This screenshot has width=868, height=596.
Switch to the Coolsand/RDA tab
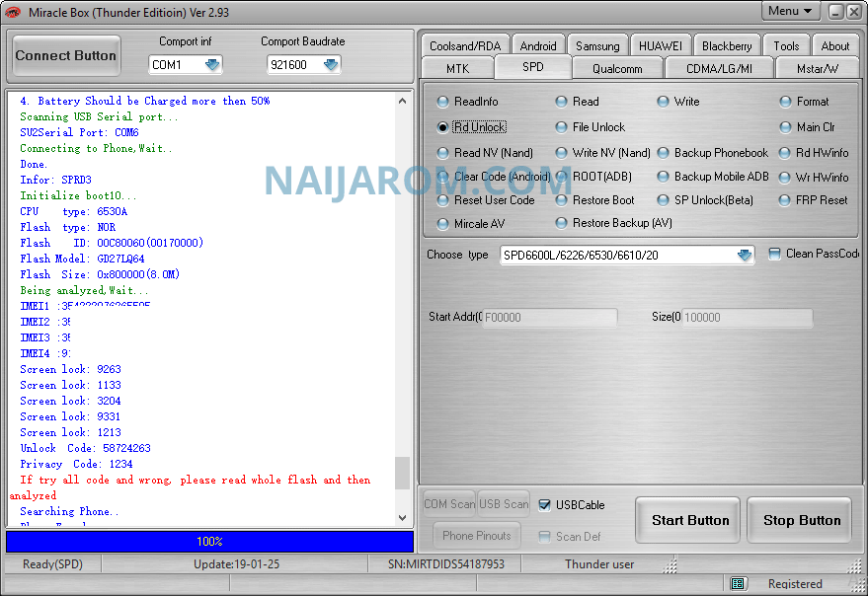465,46
